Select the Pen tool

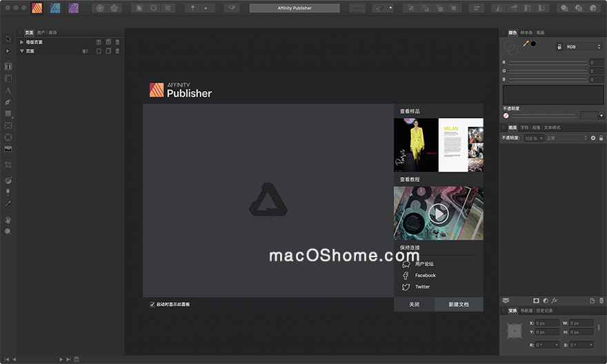[8, 102]
